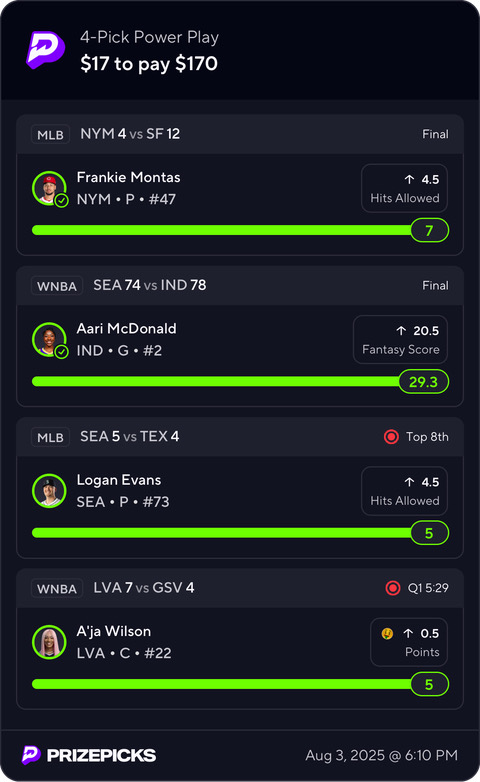Select the 20.5 Fantasy Score box
480x782 pixels.
(400, 340)
